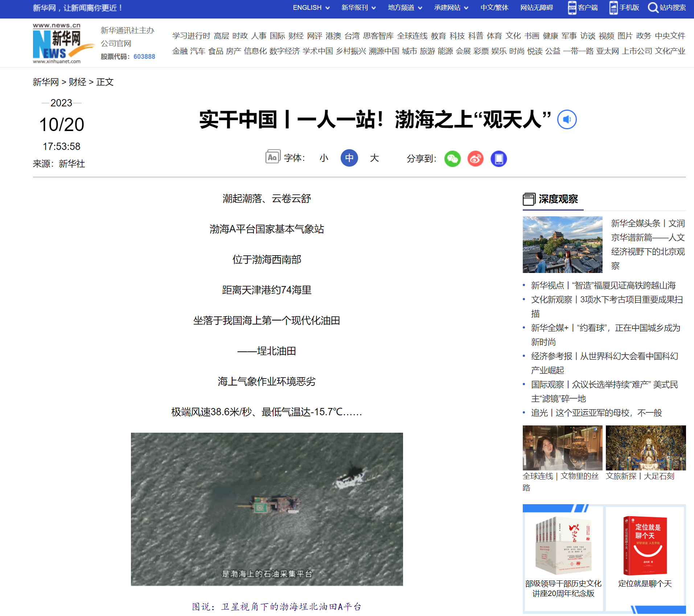Click the blue mobile share icon
This screenshot has height=616, width=694.
498,159
